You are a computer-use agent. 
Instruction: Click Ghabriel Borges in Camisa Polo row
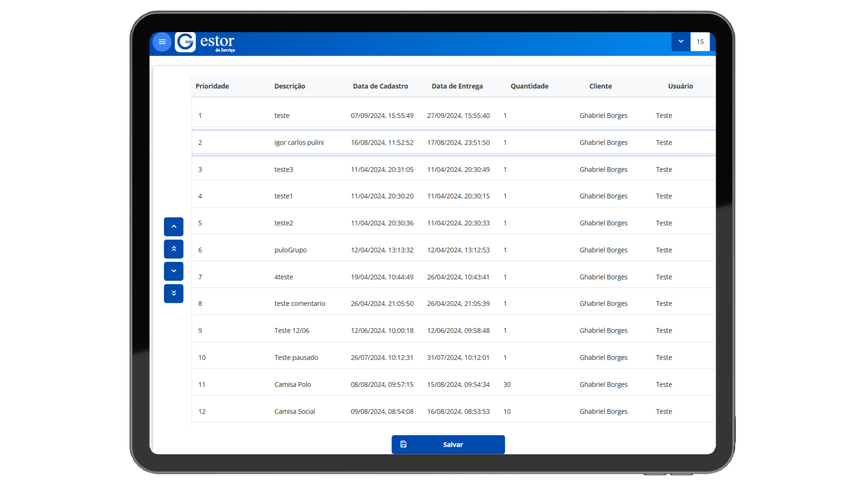click(x=604, y=385)
